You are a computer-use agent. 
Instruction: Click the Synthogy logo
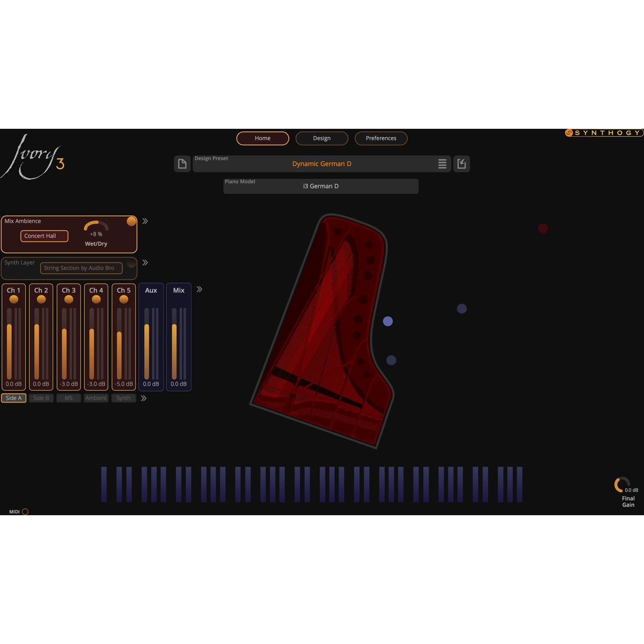(x=604, y=133)
